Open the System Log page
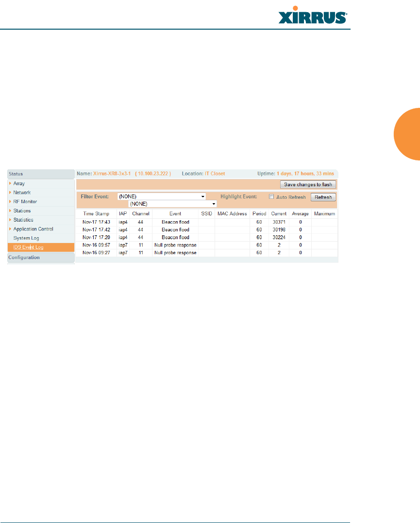The image size is (420, 523). pyautogui.click(x=26, y=238)
